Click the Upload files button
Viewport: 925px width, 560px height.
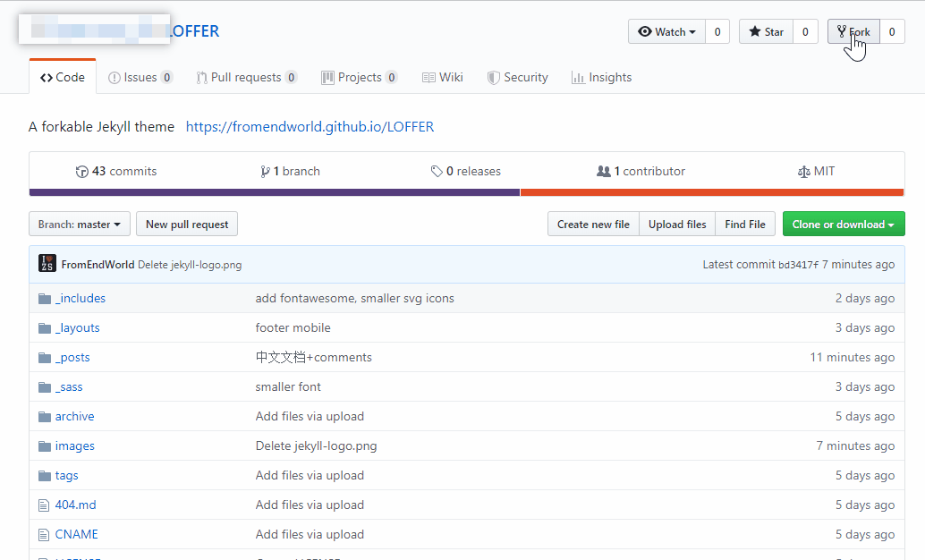(677, 225)
